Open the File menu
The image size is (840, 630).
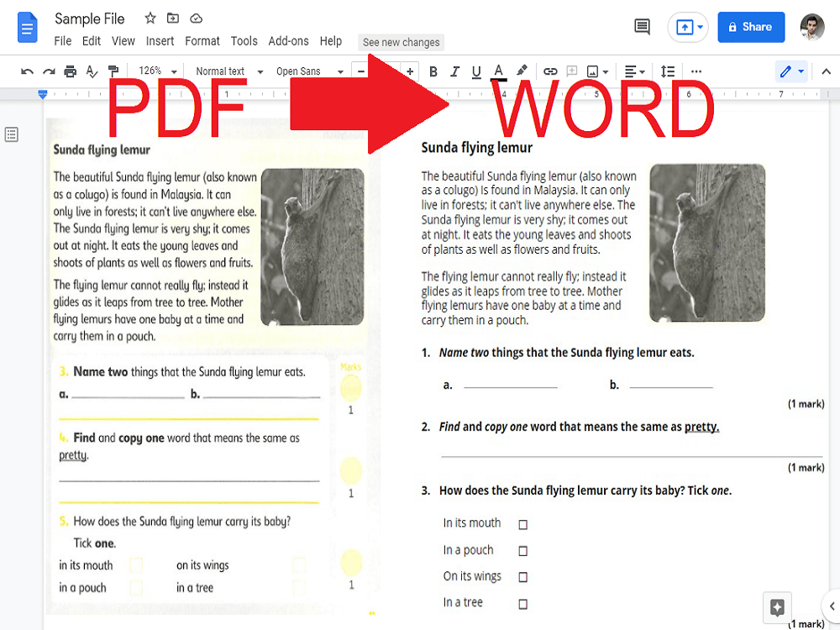[63, 41]
